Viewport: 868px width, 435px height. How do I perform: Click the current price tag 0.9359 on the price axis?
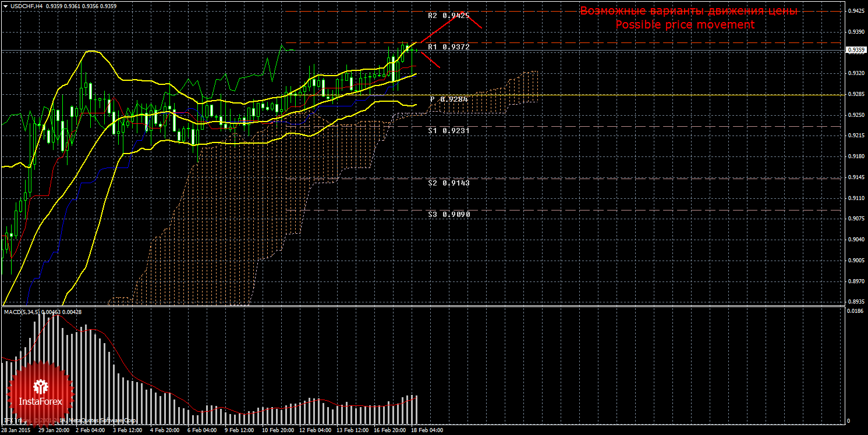856,50
